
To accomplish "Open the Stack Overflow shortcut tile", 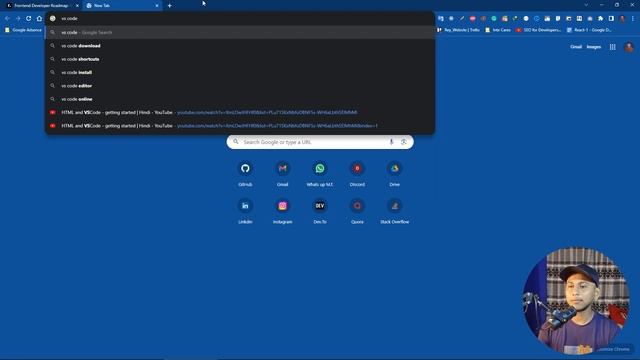I will 395,211.
